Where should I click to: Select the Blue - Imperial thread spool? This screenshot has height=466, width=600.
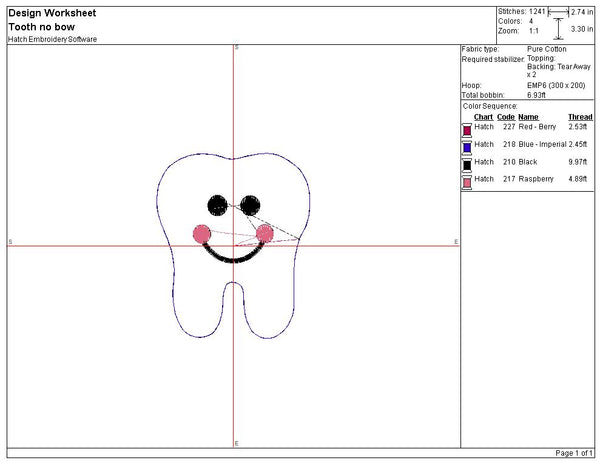pos(466,146)
